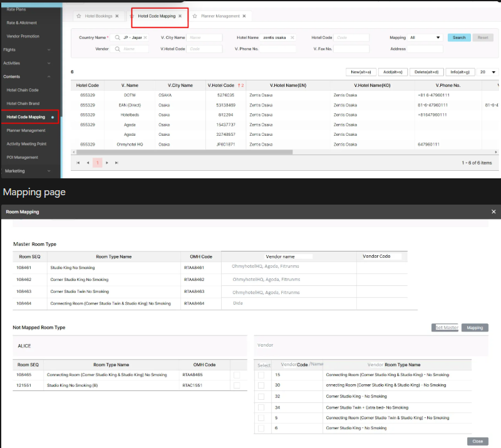
Task: Select vendor room code 15 checkbox
Action: tap(261, 374)
